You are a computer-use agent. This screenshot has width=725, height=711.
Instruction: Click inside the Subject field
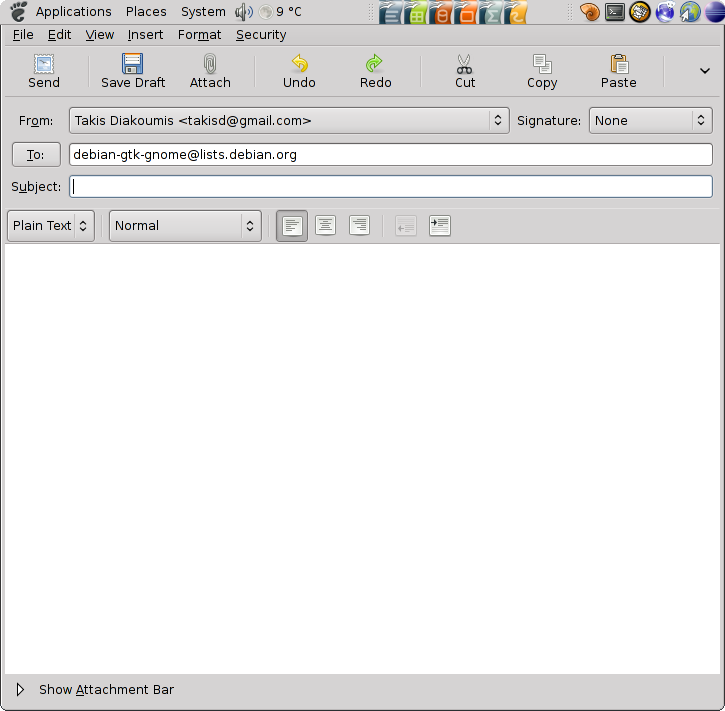point(391,186)
